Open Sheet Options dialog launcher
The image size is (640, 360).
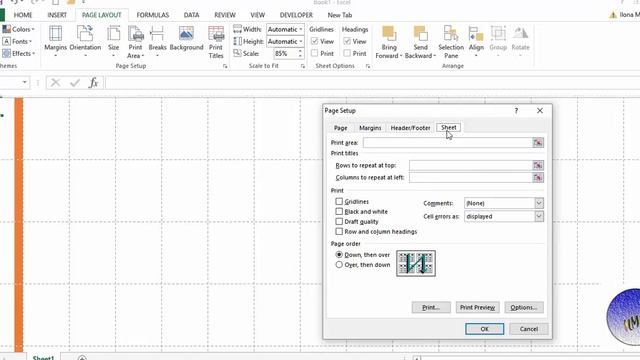[x=368, y=66]
